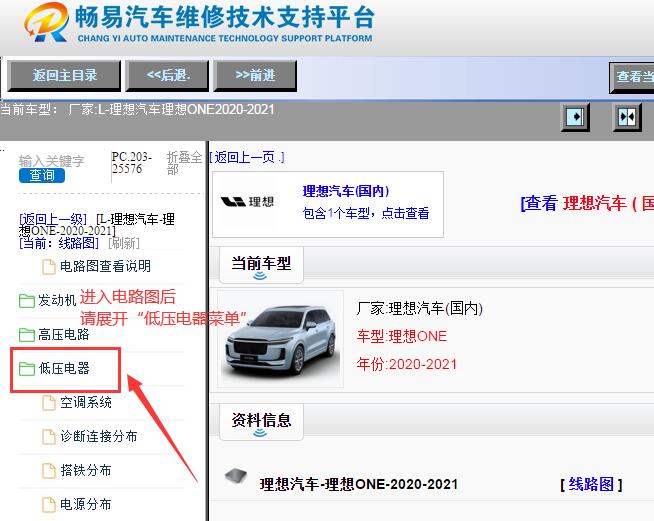
Task: Click the 厂家:理想汽车(国内) text
Action: 420,309
